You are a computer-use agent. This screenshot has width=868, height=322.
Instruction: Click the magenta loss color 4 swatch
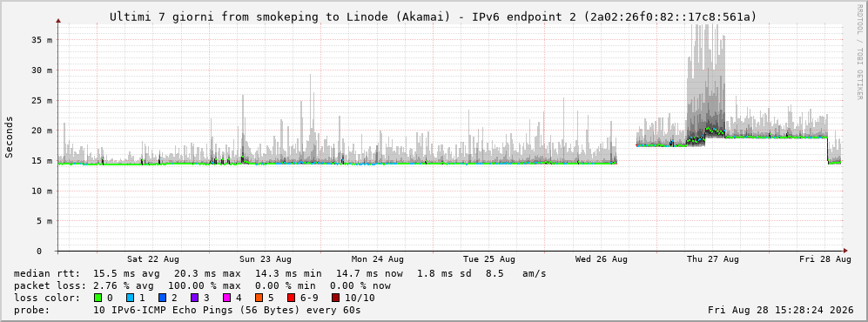click(225, 298)
